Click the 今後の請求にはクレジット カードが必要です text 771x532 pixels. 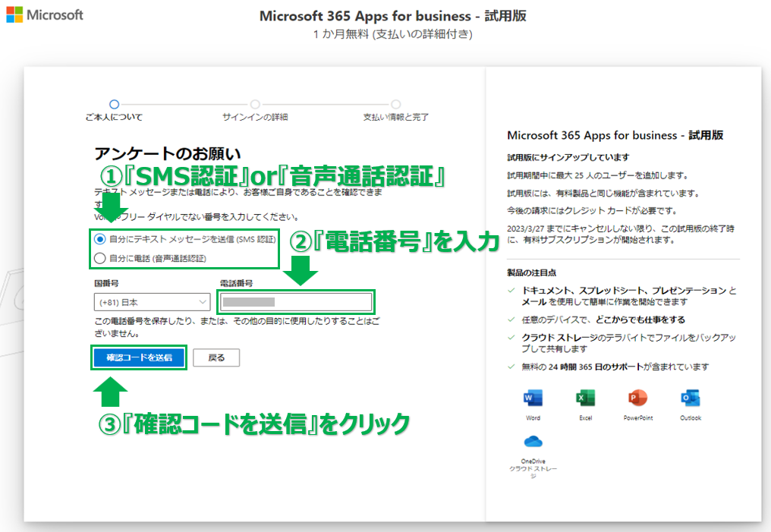[592, 210]
